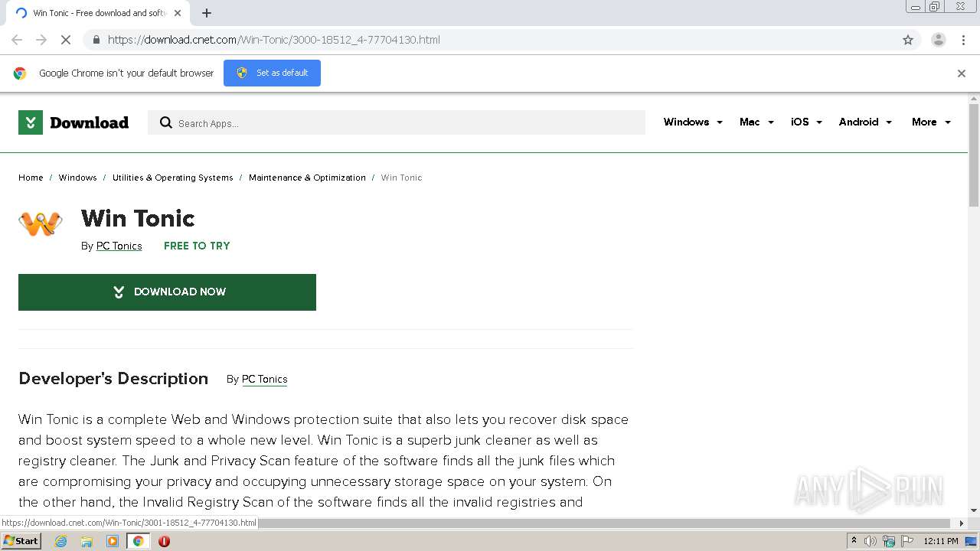Viewport: 980px width, 551px height.
Task: Go to the Home breadcrumb
Action: [31, 178]
